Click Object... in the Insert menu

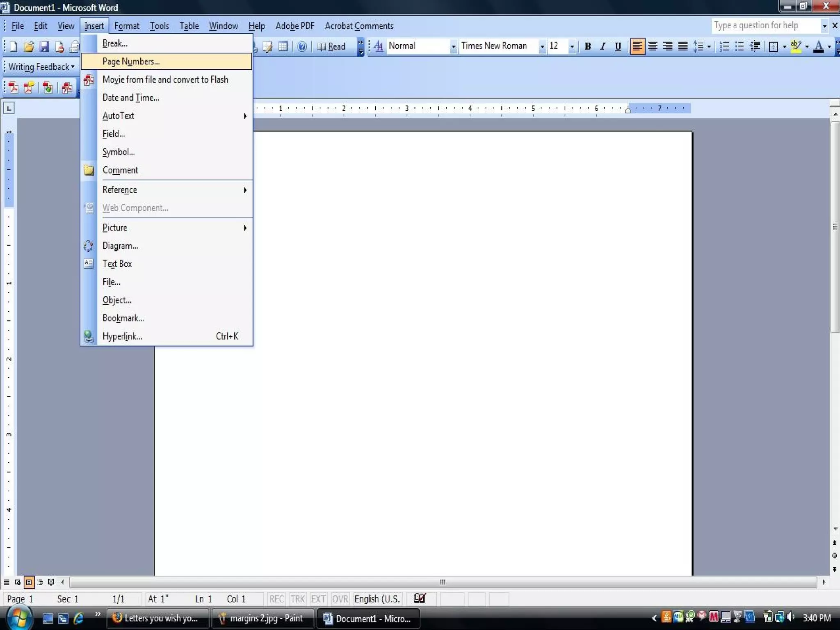pos(167,300)
